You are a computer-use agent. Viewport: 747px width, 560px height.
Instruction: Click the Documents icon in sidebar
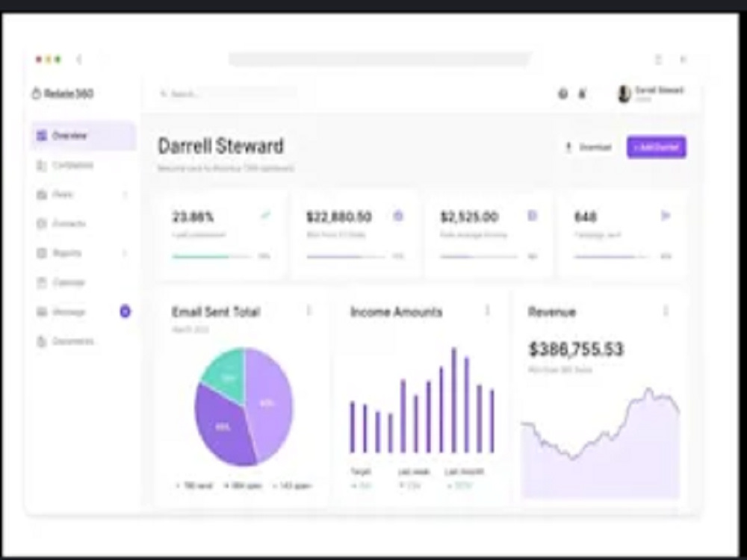[x=42, y=341]
